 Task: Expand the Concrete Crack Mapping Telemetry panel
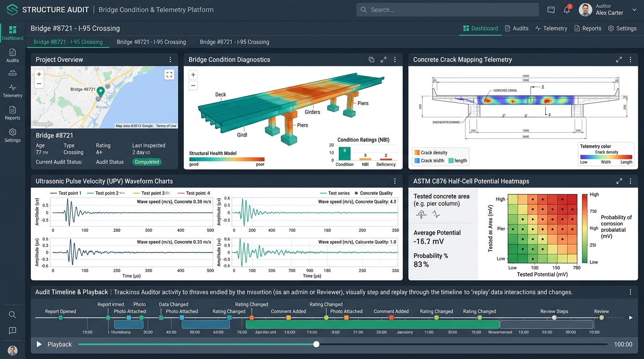(x=619, y=60)
